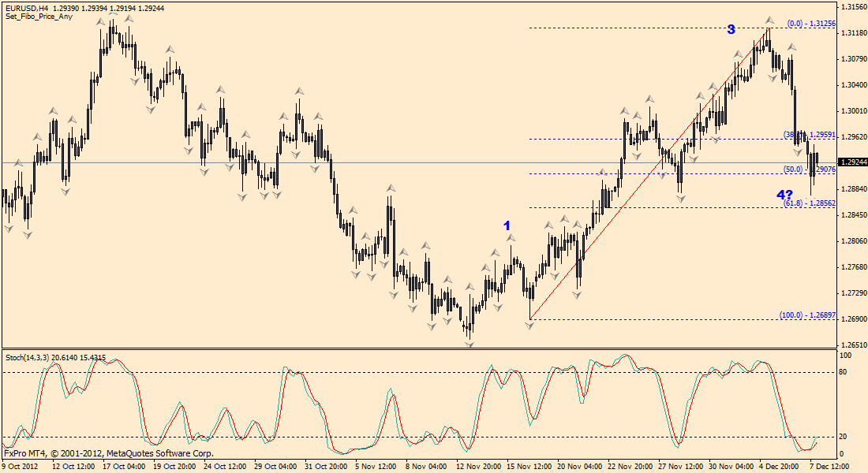The image size is (868, 473).
Task: Click the 1.30790 price axis value
Action: (854, 58)
